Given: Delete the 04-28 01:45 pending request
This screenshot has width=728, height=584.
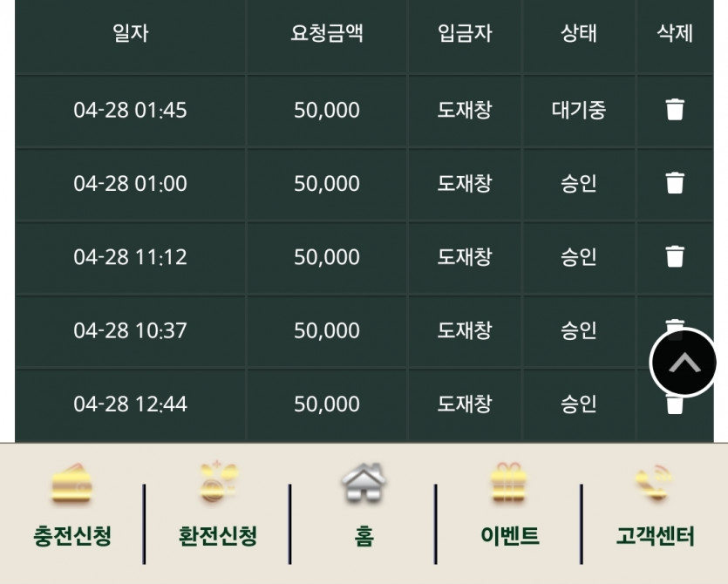Looking at the screenshot, I should 675,110.
